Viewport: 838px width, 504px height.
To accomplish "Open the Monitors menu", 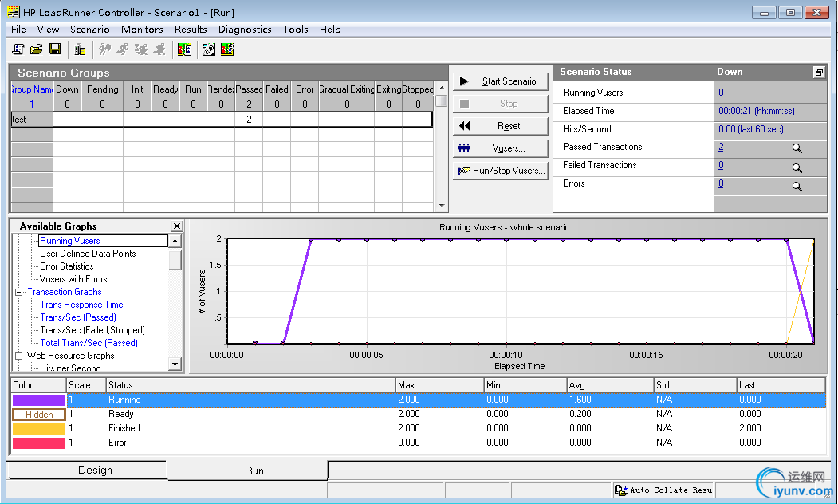I will tap(142, 30).
